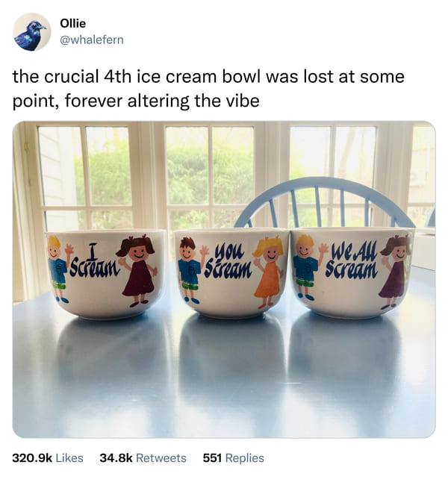Open the attached ice cream bowls photo

coord(224,279)
